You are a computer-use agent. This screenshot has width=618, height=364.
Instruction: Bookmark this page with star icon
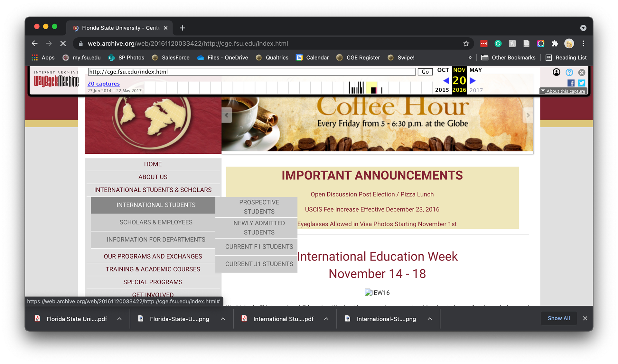[466, 43]
